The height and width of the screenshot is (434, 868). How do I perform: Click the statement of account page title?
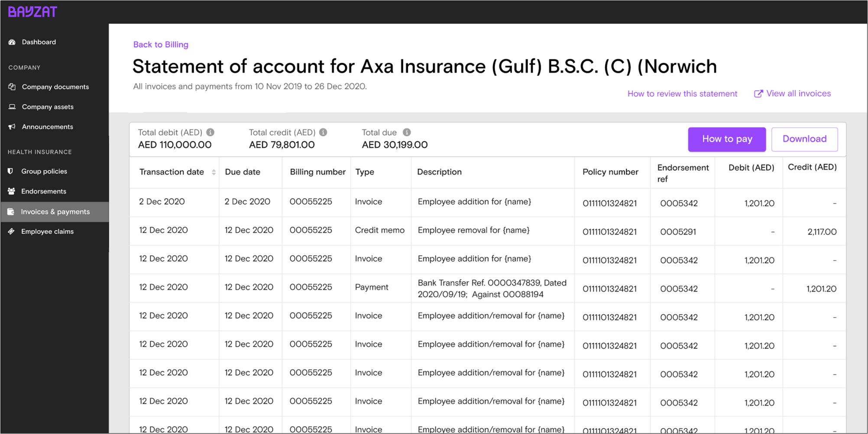pos(424,67)
